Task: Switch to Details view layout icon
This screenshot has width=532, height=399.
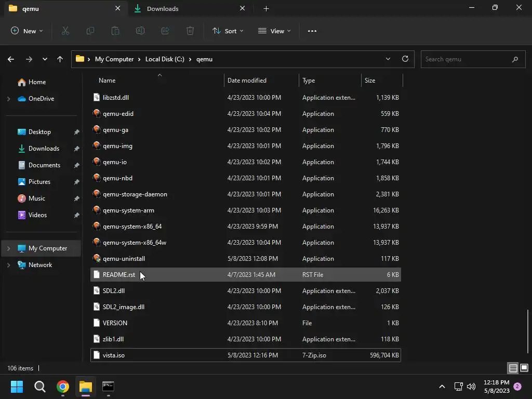Action: [513, 368]
